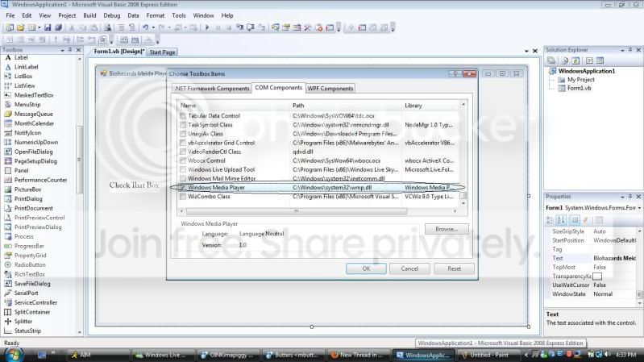Check the WizCombo Class checkbox
Viewport: 644px width, 362px height.
(183, 197)
